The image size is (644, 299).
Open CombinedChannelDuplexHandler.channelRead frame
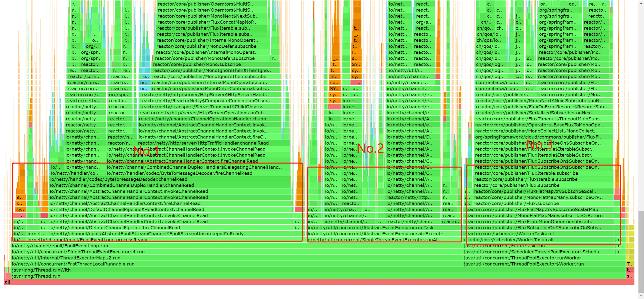[x=170, y=185]
